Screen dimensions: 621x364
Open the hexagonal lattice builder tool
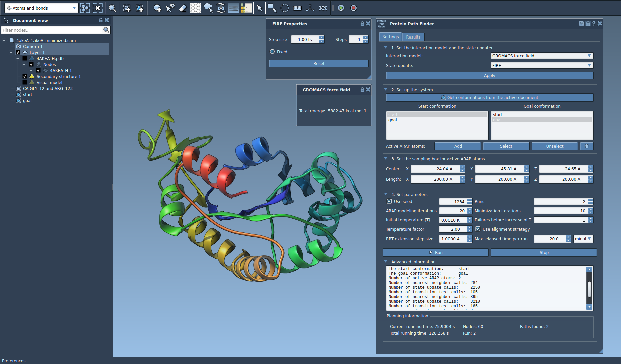pyautogui.click(x=195, y=8)
